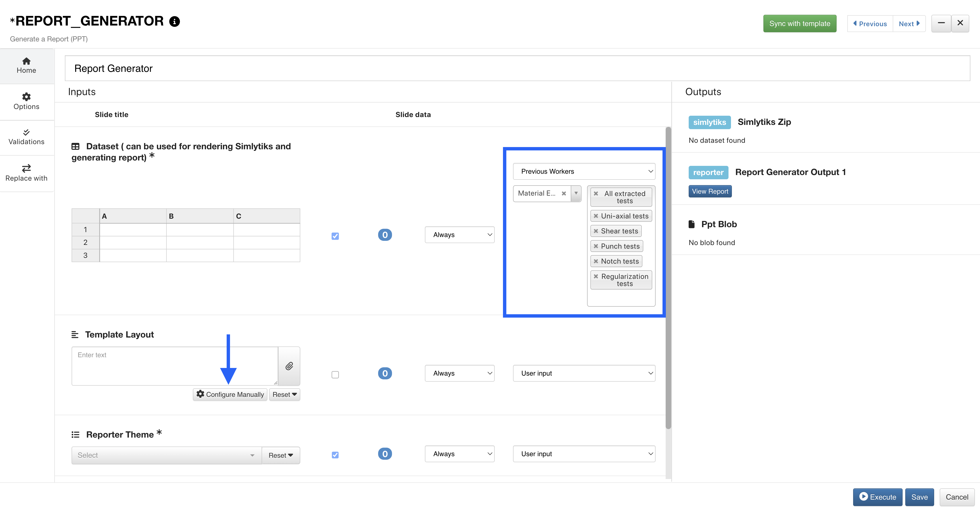Click the blue 0 badge in Dataset row
Screen dimensions: 980x513
(x=385, y=235)
